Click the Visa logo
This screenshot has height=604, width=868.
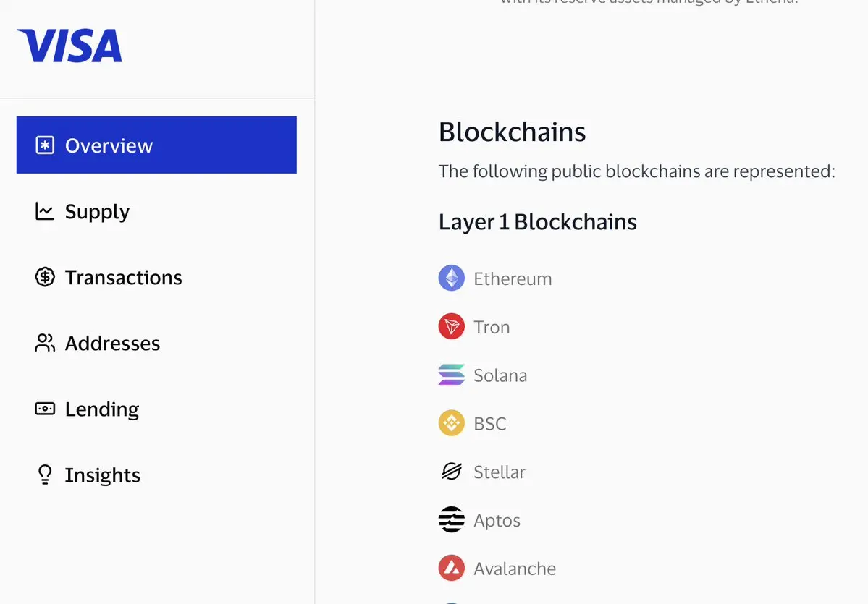69,46
